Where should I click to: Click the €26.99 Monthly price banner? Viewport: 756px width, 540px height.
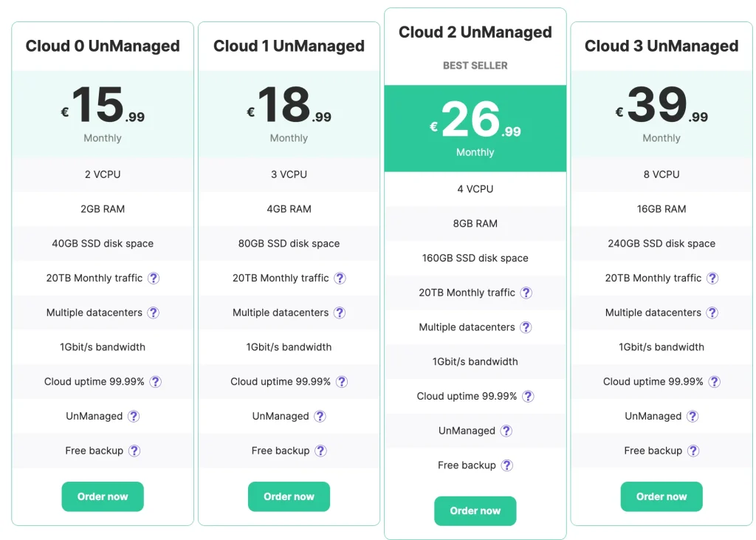[x=475, y=127]
